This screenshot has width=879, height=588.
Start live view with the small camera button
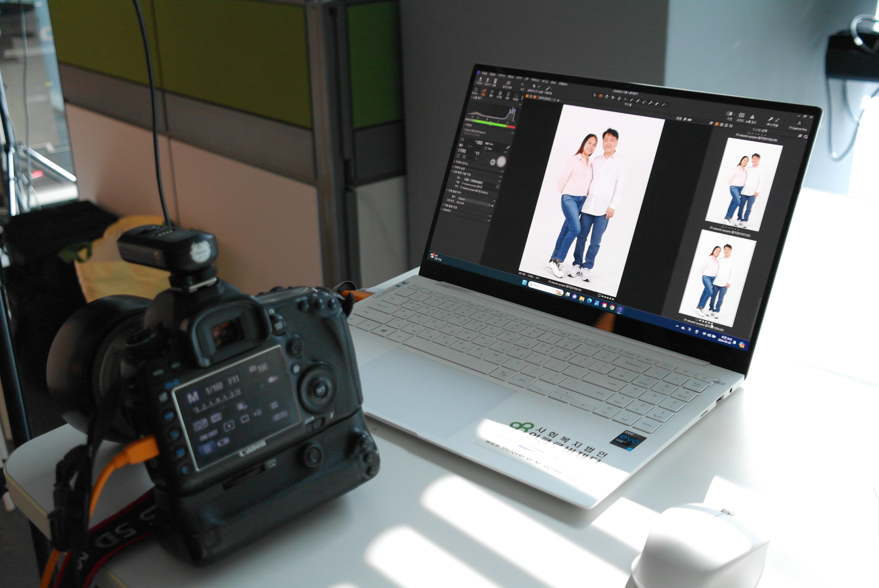(x=493, y=162)
